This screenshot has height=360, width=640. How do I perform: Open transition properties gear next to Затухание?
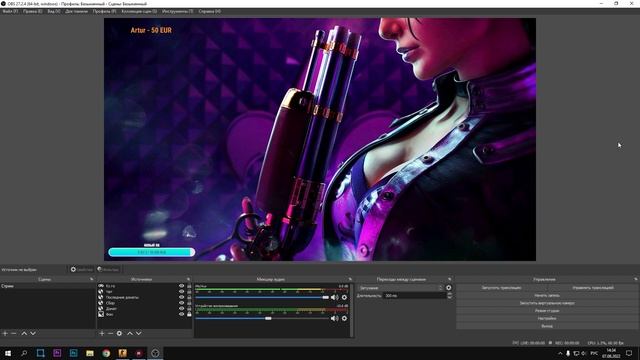click(449, 288)
